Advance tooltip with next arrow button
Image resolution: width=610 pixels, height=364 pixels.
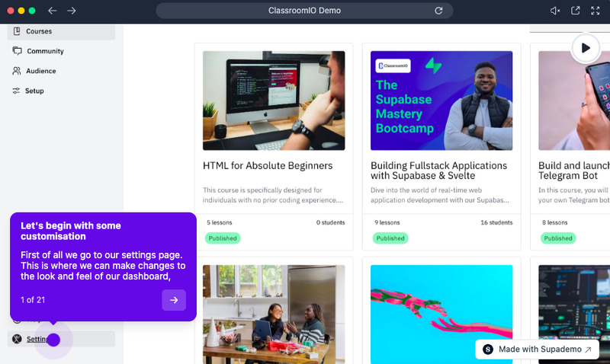174,300
